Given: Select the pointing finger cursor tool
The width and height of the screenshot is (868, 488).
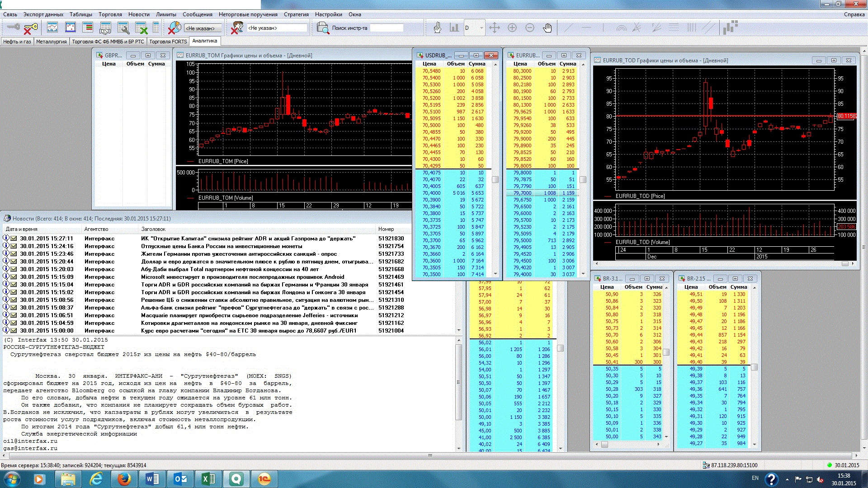Looking at the screenshot, I should click(437, 28).
